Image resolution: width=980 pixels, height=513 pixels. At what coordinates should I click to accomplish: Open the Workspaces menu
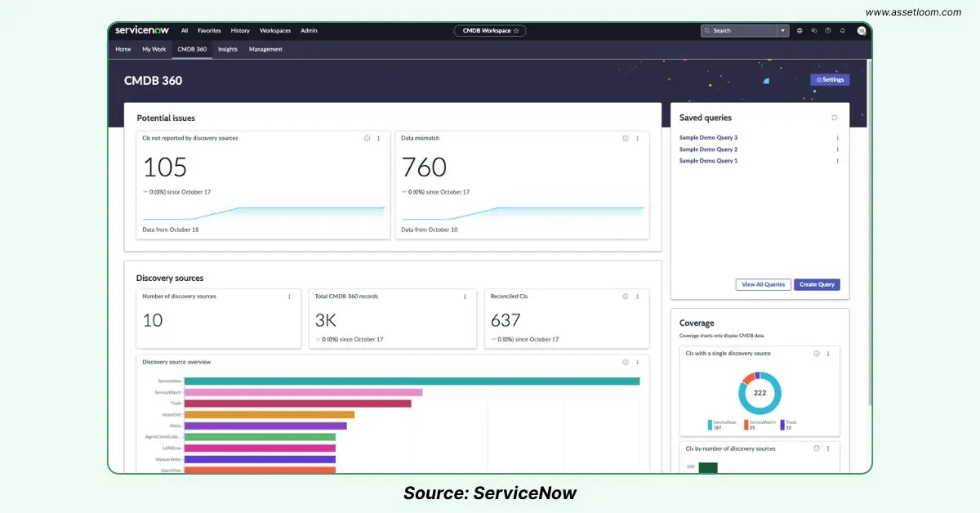pyautogui.click(x=275, y=30)
